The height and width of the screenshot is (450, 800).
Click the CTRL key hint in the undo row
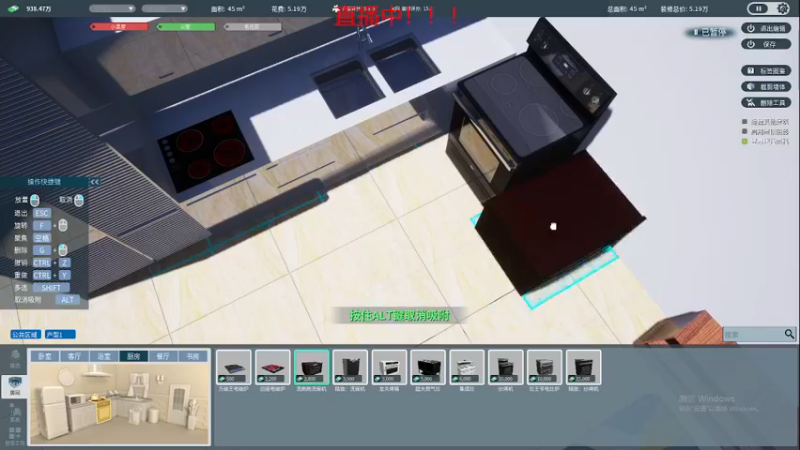click(x=42, y=263)
